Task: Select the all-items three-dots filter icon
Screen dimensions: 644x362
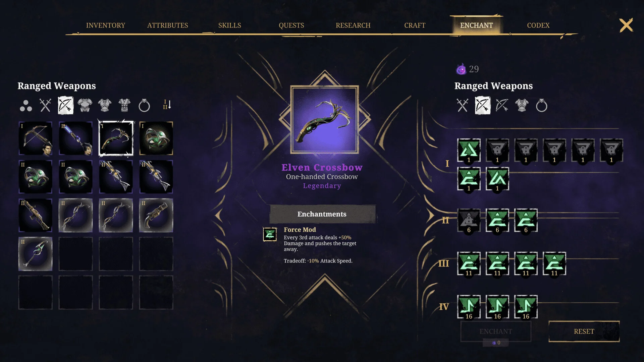Action: (26, 106)
